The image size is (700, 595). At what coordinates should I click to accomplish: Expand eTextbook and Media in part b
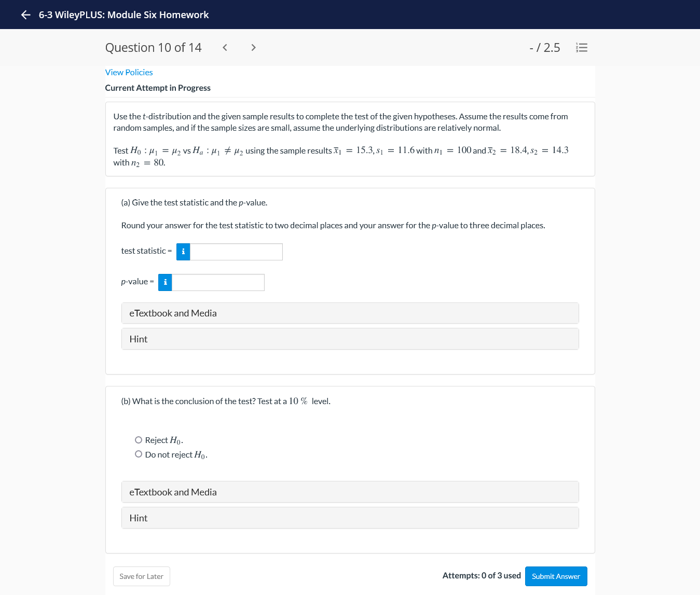tap(350, 492)
